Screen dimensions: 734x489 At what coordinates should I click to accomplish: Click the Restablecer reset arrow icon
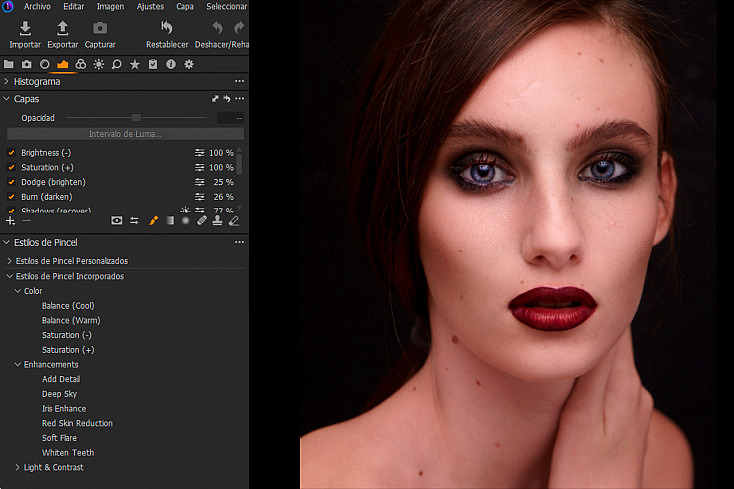[x=167, y=28]
